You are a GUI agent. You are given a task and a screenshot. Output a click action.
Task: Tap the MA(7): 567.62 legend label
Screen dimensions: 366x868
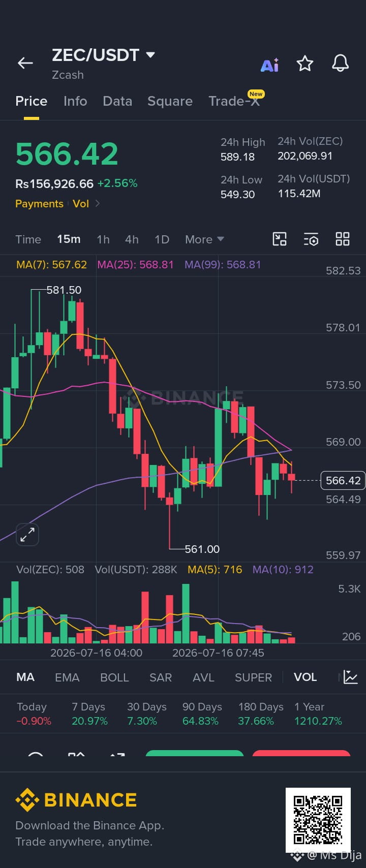[x=51, y=265]
